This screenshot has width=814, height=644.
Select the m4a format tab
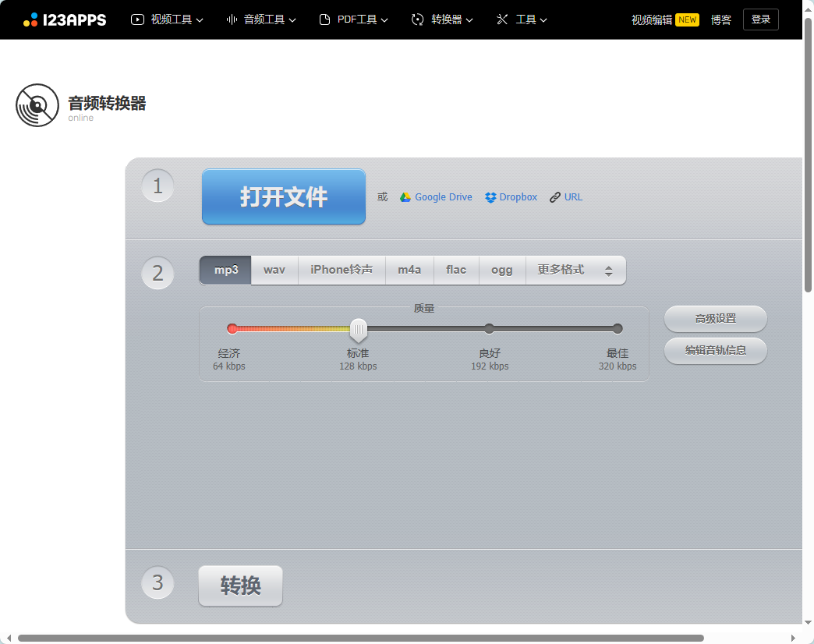[409, 271]
